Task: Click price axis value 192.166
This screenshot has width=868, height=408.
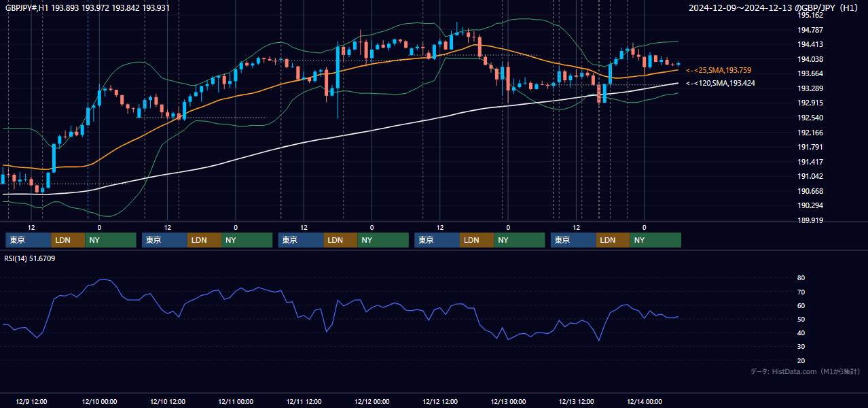Action: (810, 133)
